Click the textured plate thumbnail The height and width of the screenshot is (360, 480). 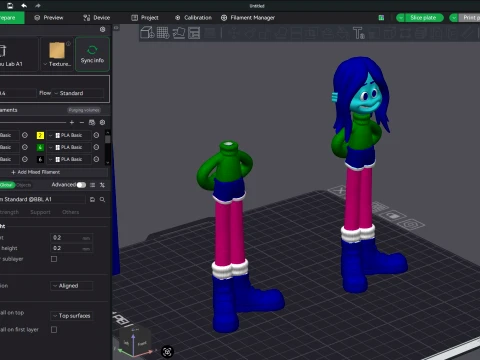click(57, 50)
